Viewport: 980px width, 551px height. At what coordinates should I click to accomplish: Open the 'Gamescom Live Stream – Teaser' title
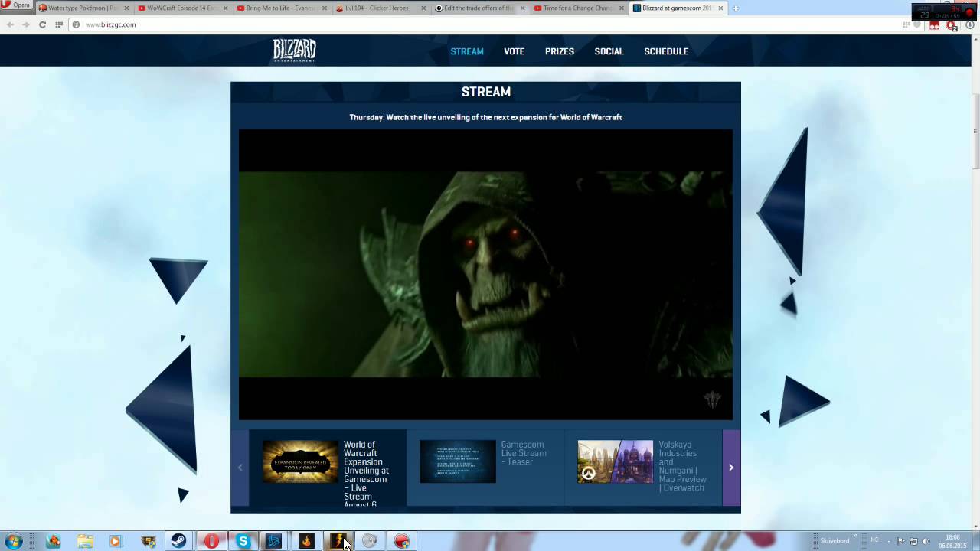tap(524, 453)
